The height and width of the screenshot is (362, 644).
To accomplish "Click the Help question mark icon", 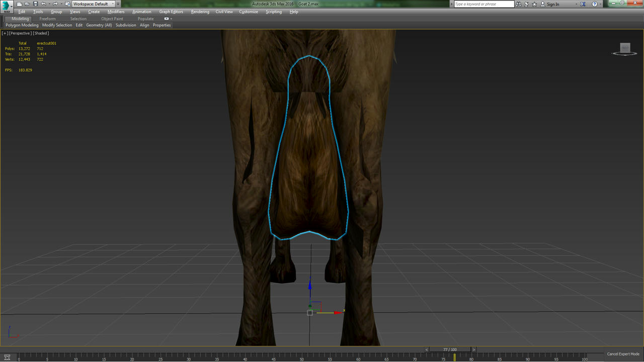I will tap(594, 4).
